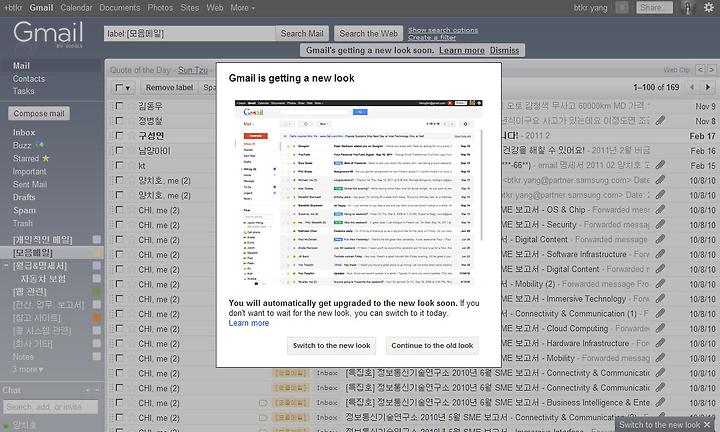Open +btkr in the top bar
720x432 pixels.
13,8
